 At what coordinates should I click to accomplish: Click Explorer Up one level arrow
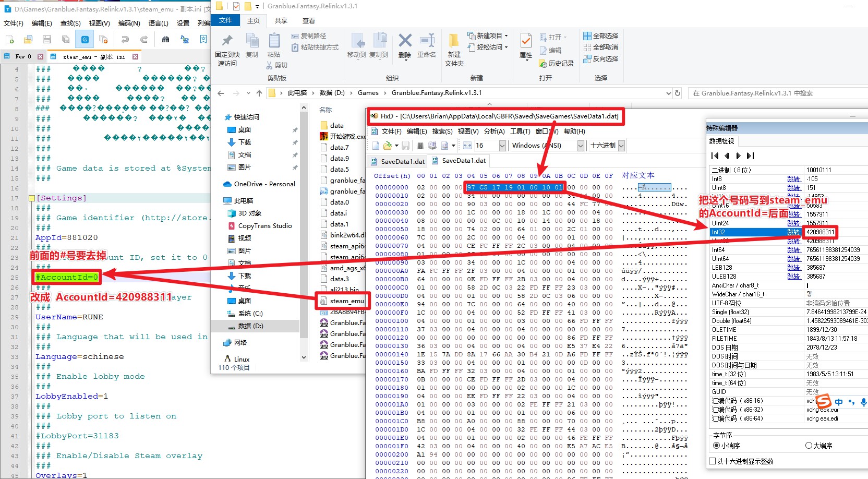coord(259,93)
